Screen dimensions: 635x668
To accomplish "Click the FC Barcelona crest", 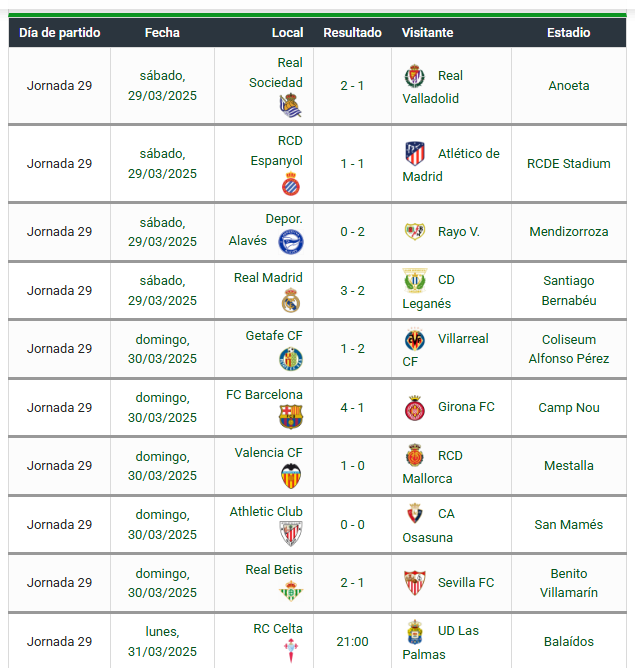I will point(291,416).
